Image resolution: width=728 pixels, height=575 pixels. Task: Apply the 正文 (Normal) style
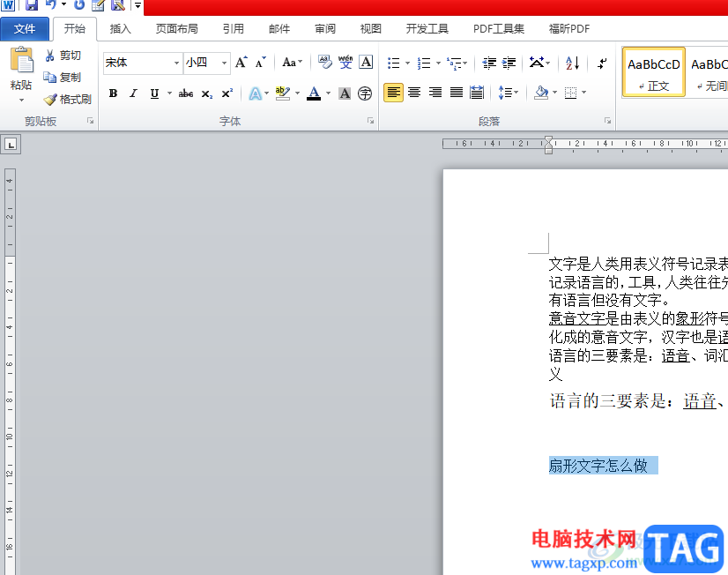[653, 72]
